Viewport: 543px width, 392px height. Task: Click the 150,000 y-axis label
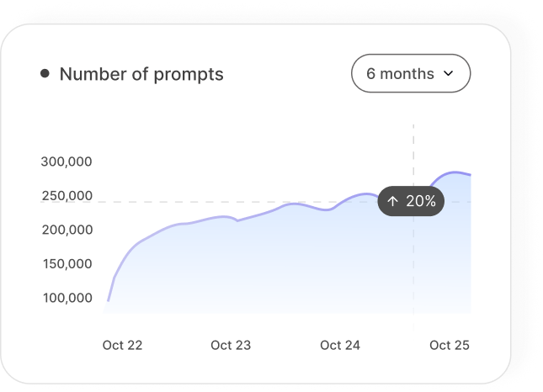[67, 264]
